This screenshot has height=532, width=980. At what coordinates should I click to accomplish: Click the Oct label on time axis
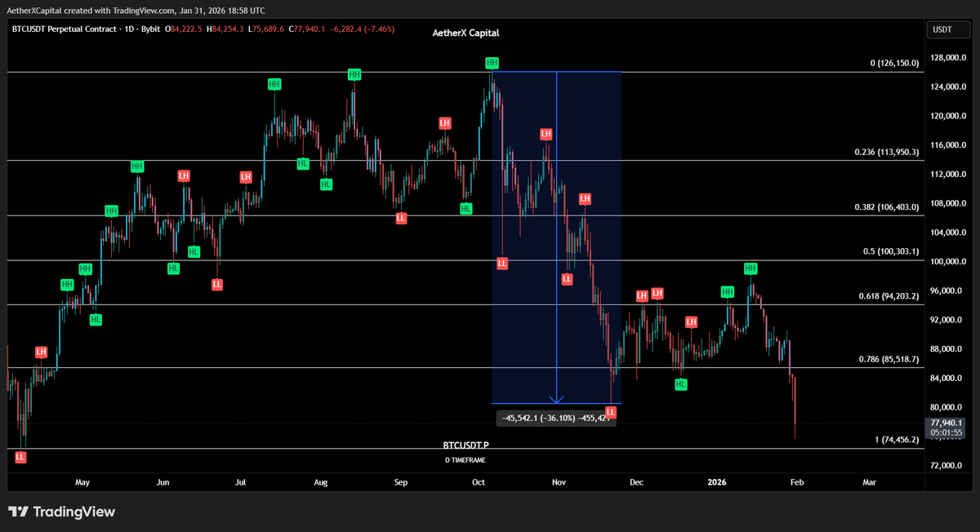[479, 482]
